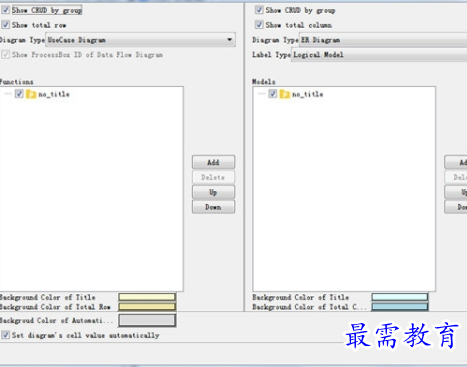The width and height of the screenshot is (467, 367).
Task: Toggle Show total column checkbox
Action: point(259,25)
